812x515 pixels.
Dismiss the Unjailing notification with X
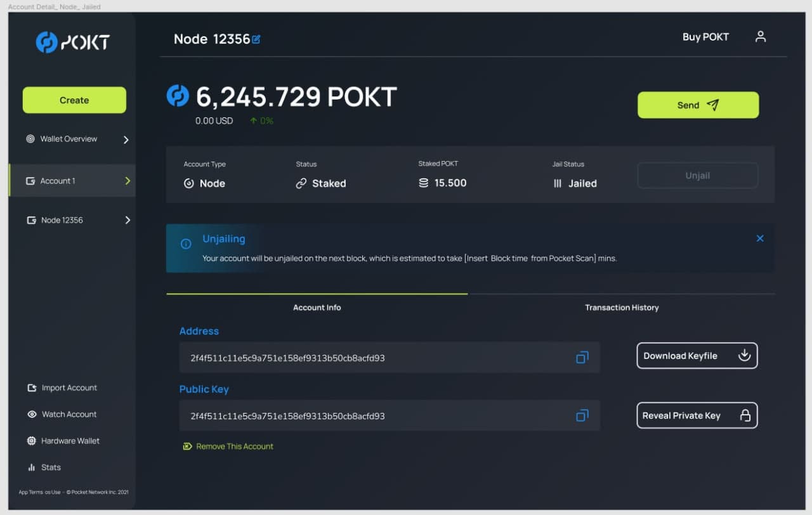click(x=760, y=238)
